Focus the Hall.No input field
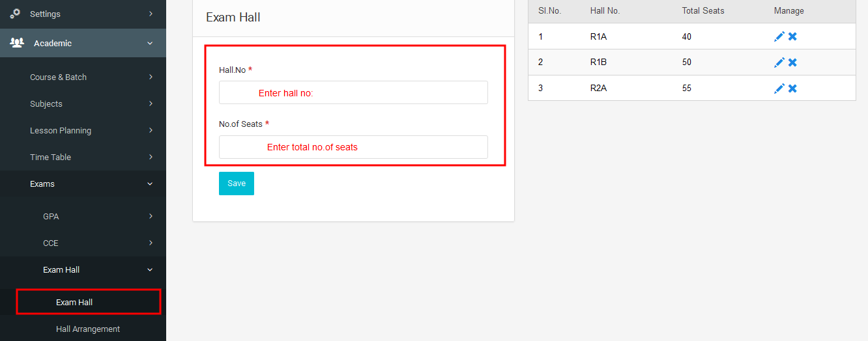The height and width of the screenshot is (341, 868). 353,92
